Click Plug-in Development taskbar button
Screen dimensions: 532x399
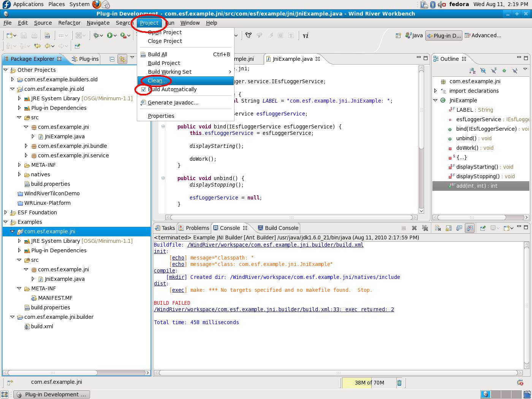click(52, 394)
